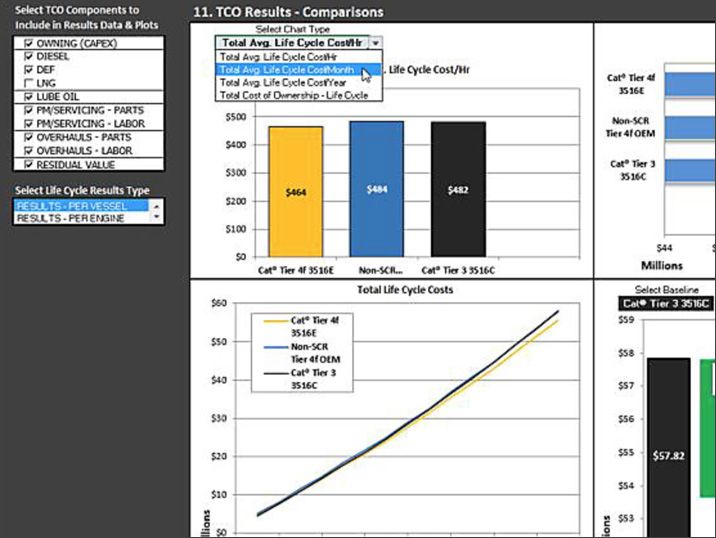Viewport: 716px width, 538px height.
Task: Toggle the DEF checkbox
Action: 28,71
